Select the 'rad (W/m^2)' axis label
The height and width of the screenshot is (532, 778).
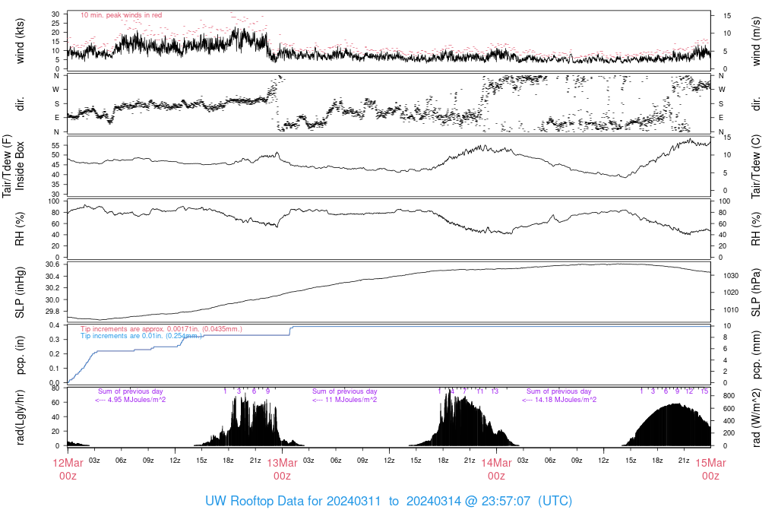pos(756,417)
